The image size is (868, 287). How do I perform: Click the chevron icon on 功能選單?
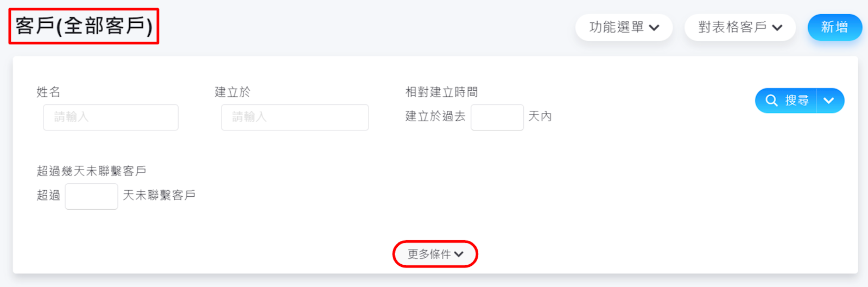(x=654, y=28)
